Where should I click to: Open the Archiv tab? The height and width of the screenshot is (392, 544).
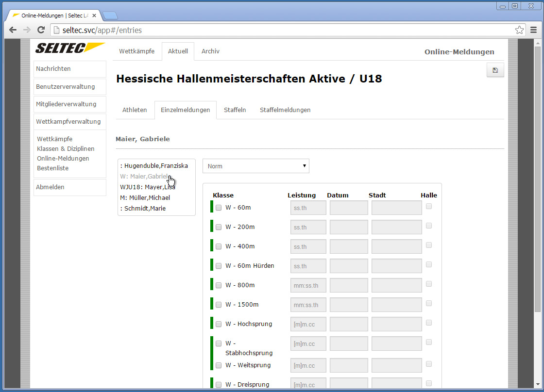click(x=210, y=51)
